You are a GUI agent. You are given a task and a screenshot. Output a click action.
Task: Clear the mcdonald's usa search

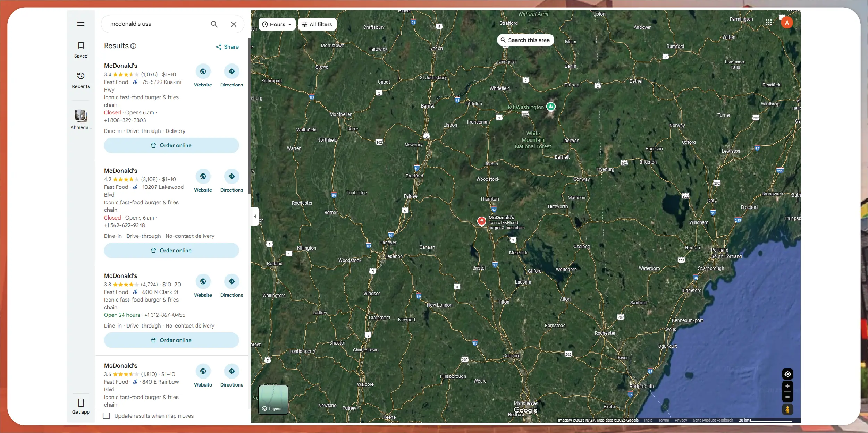tap(234, 24)
